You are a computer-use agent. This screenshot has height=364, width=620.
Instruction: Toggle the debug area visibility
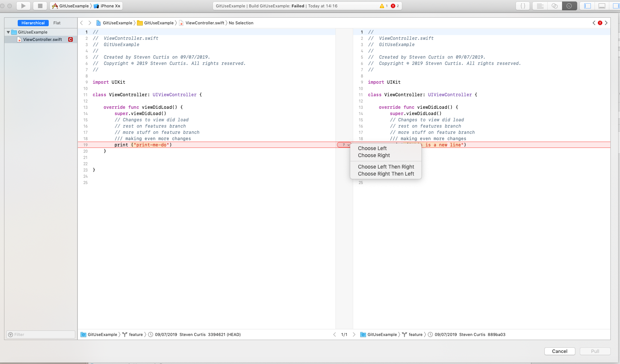click(602, 6)
